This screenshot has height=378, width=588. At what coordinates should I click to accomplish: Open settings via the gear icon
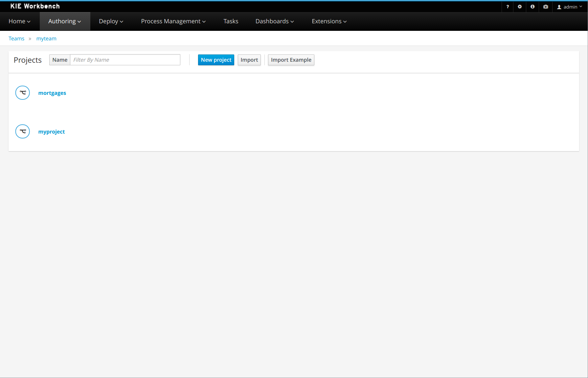[x=520, y=7]
